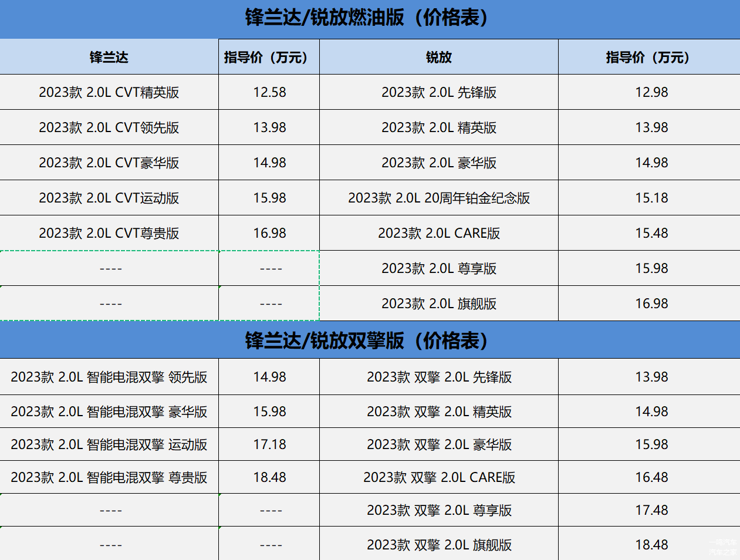
Task: Click the 17.18 price cell
Action: tap(269, 444)
